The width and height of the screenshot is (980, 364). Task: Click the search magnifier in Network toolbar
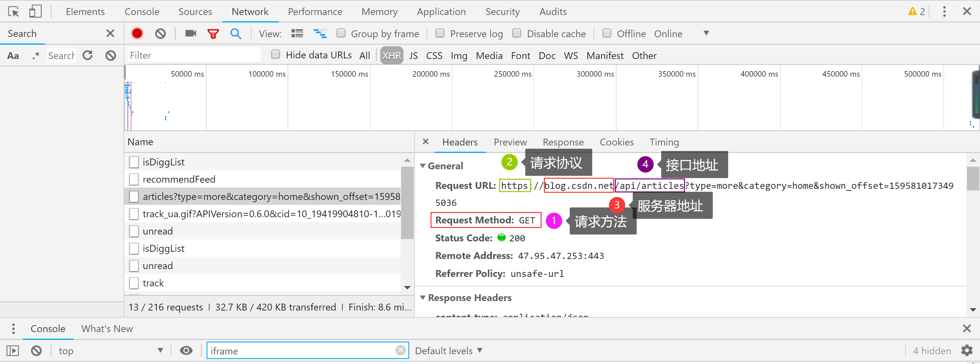tap(236, 34)
